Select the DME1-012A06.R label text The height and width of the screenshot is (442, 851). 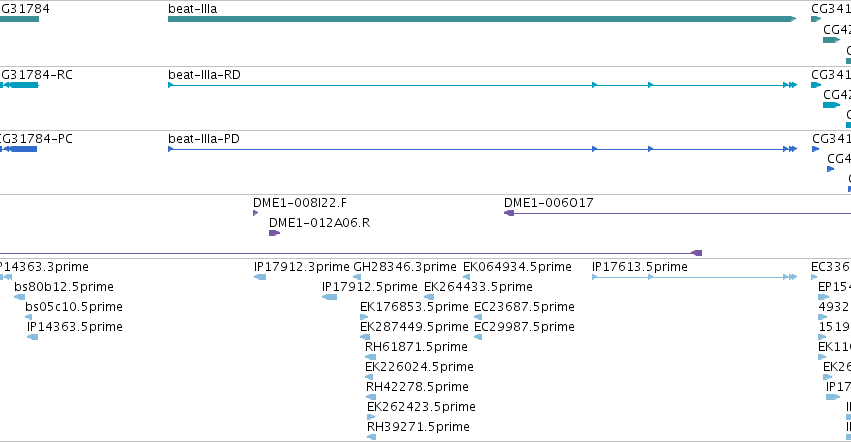point(320,223)
